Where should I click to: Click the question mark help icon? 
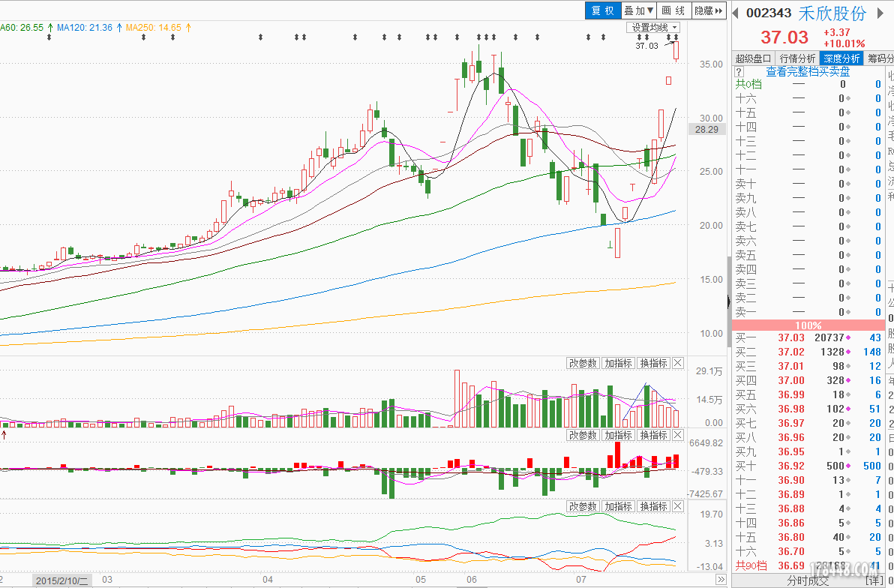(739, 72)
